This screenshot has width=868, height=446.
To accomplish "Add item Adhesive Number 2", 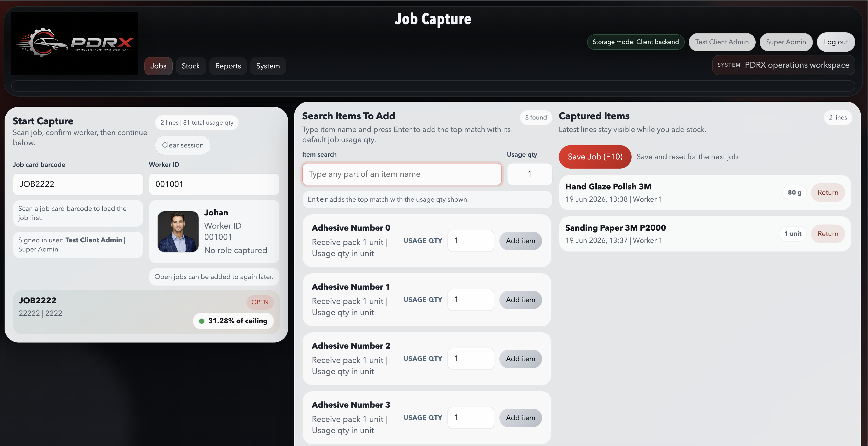I will [520, 359].
